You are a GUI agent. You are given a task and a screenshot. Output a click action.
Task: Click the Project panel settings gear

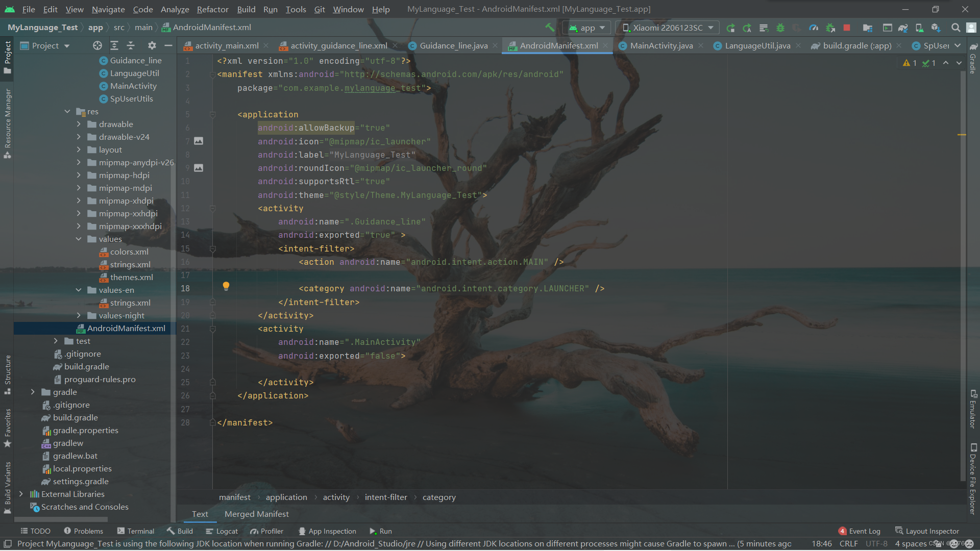coord(152,45)
